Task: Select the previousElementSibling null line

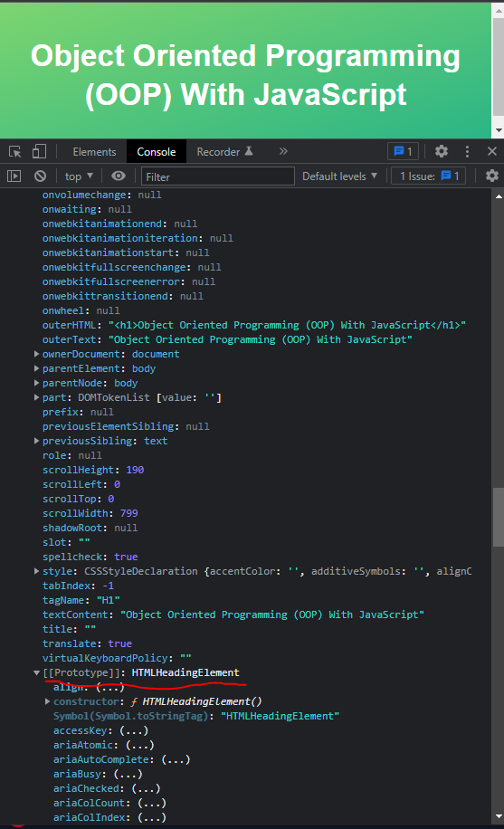Action: coord(126,426)
